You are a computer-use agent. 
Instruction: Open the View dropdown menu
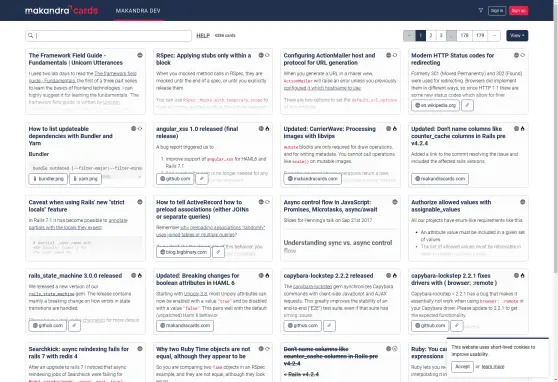[x=517, y=36]
